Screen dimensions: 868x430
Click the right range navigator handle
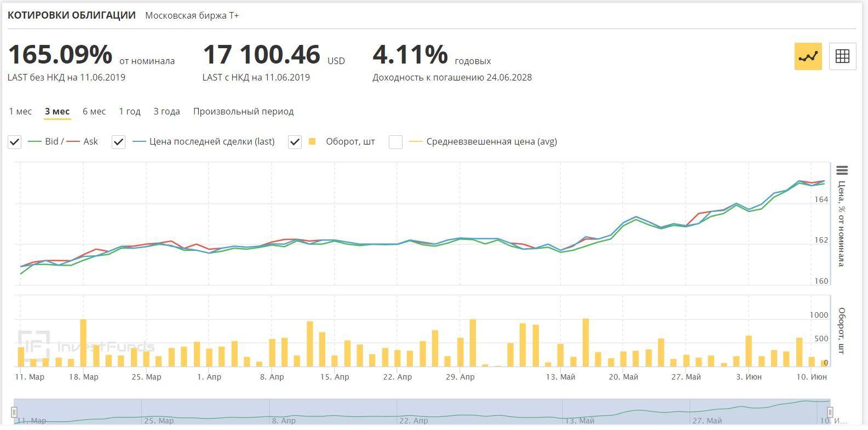click(830, 412)
